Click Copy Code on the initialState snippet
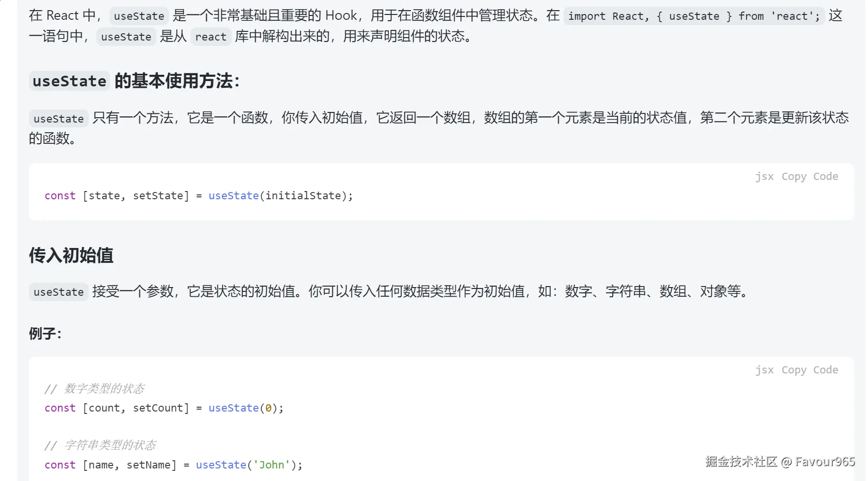868x481 pixels. tap(809, 177)
